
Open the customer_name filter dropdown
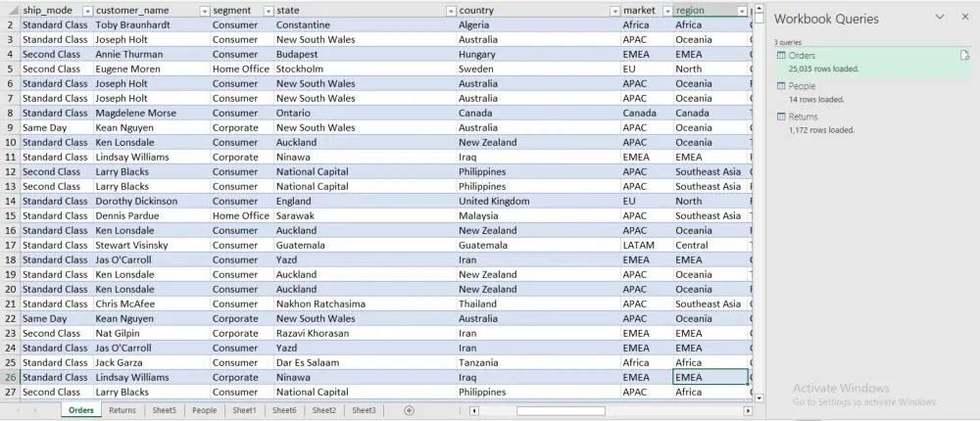click(x=204, y=11)
